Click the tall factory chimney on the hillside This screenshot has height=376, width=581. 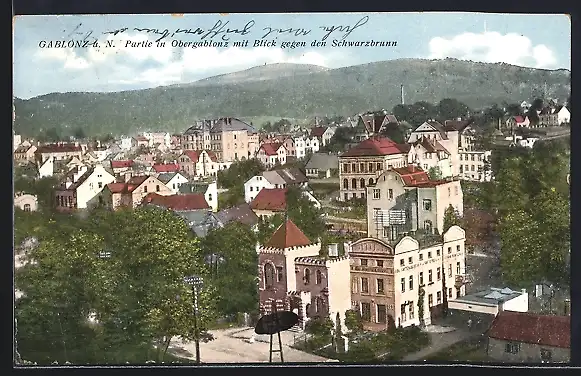(x=402, y=94)
